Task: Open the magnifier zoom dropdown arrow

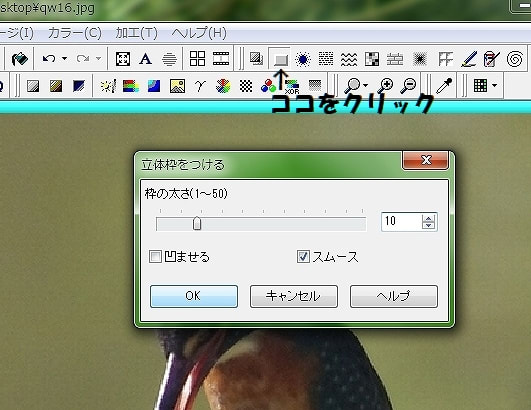Action: coord(365,85)
